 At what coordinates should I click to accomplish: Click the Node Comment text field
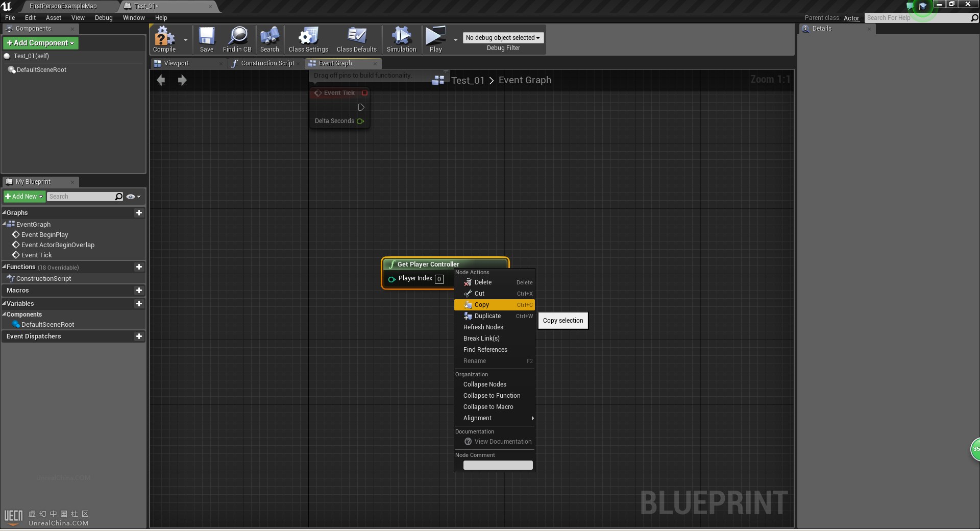[x=498, y=465]
